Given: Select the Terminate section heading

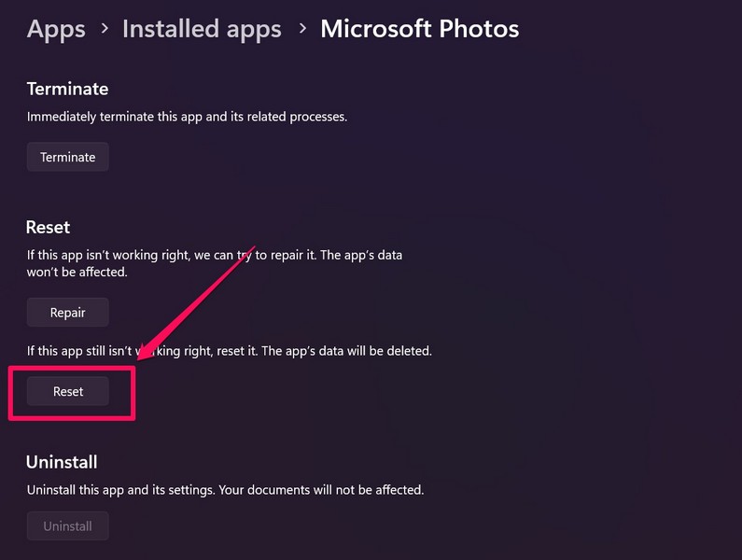Looking at the screenshot, I should click(x=67, y=89).
